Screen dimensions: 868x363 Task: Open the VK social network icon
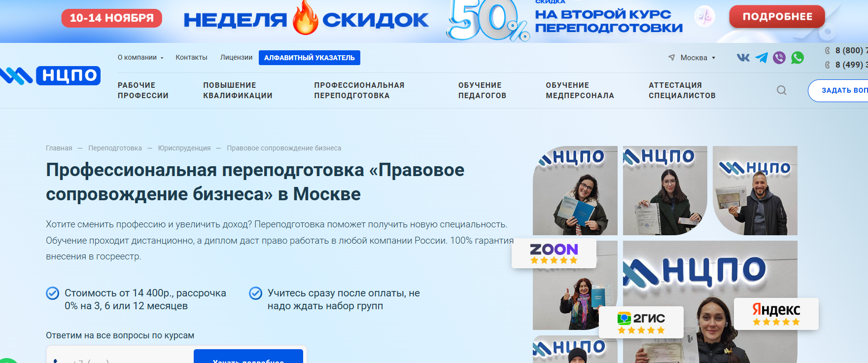tap(743, 58)
